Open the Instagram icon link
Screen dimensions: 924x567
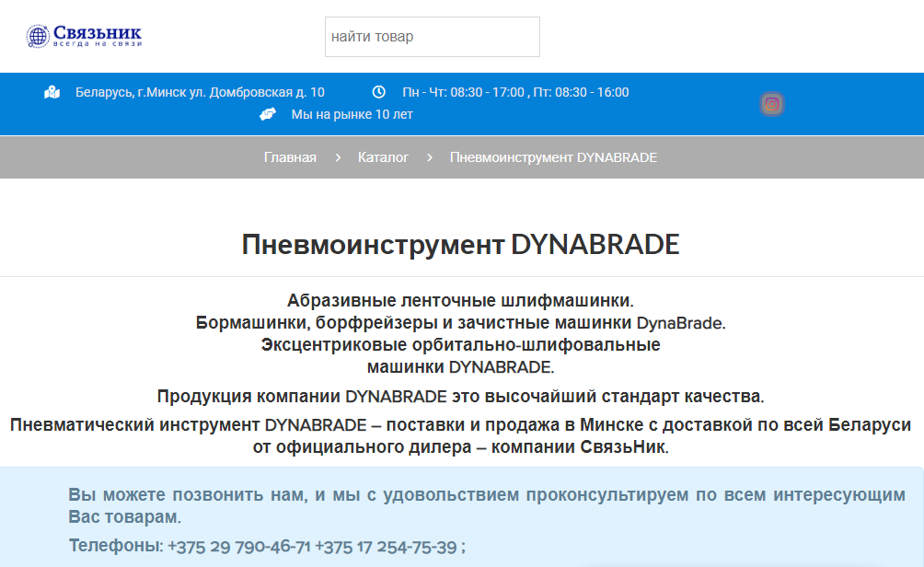(772, 104)
